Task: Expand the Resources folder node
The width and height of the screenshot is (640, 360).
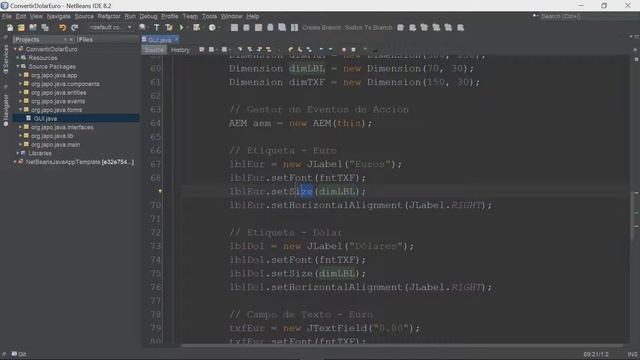Action: point(18,58)
